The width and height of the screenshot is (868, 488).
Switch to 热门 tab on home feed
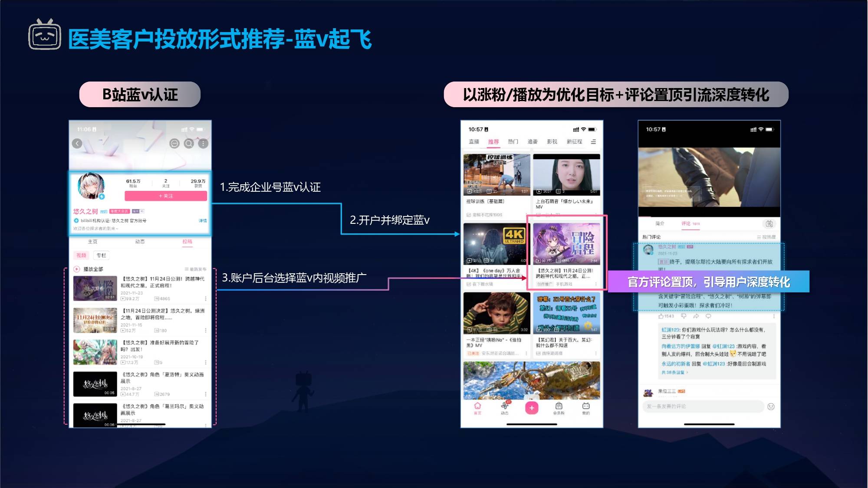coord(513,142)
